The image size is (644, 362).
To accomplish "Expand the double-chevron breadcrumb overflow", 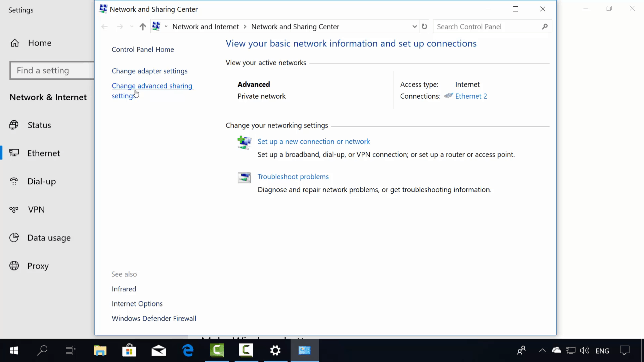I will (166, 26).
